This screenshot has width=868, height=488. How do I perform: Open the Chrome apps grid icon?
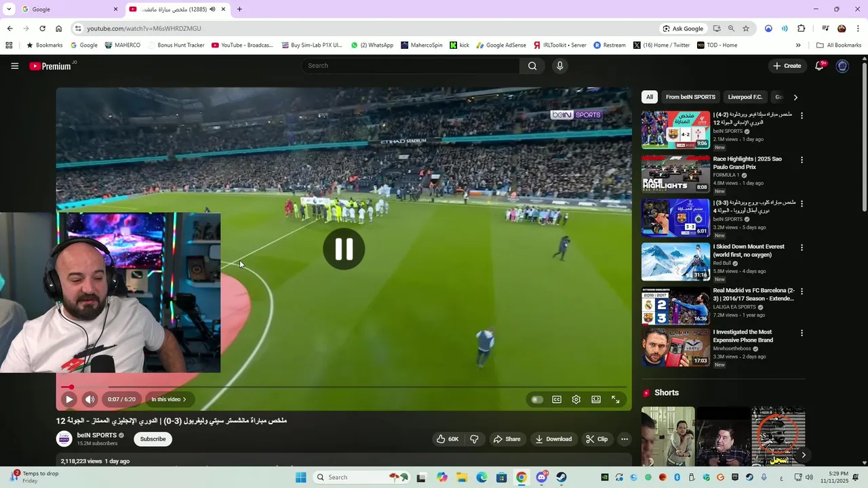click(9, 45)
